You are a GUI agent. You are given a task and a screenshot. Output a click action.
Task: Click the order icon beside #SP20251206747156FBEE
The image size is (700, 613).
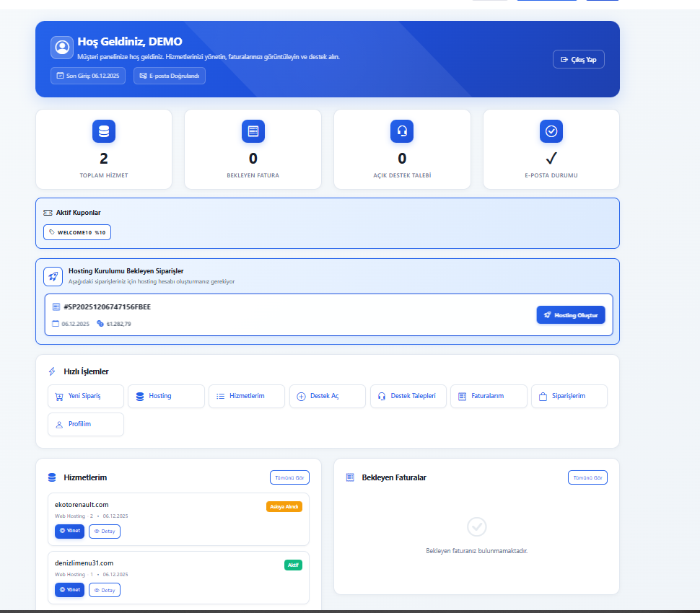pyautogui.click(x=56, y=307)
